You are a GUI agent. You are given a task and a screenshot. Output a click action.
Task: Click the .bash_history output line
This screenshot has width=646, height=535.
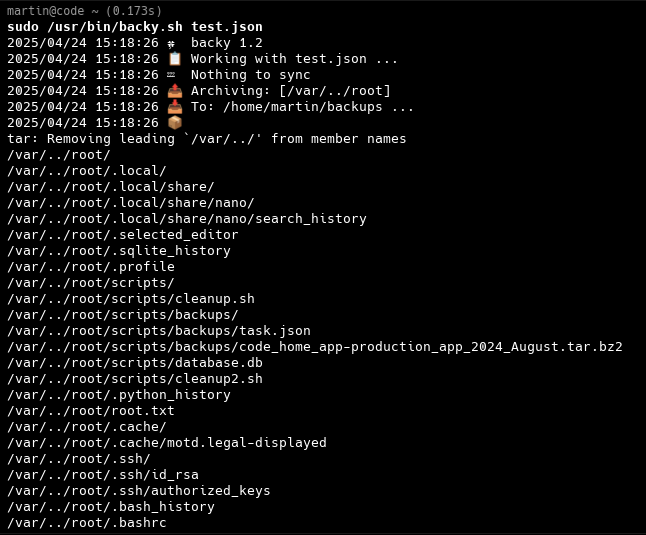111,507
